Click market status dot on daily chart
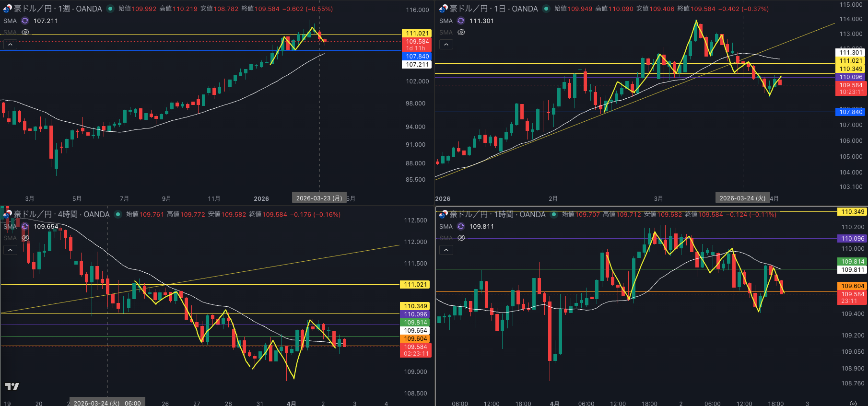868x406 pixels. tap(546, 9)
